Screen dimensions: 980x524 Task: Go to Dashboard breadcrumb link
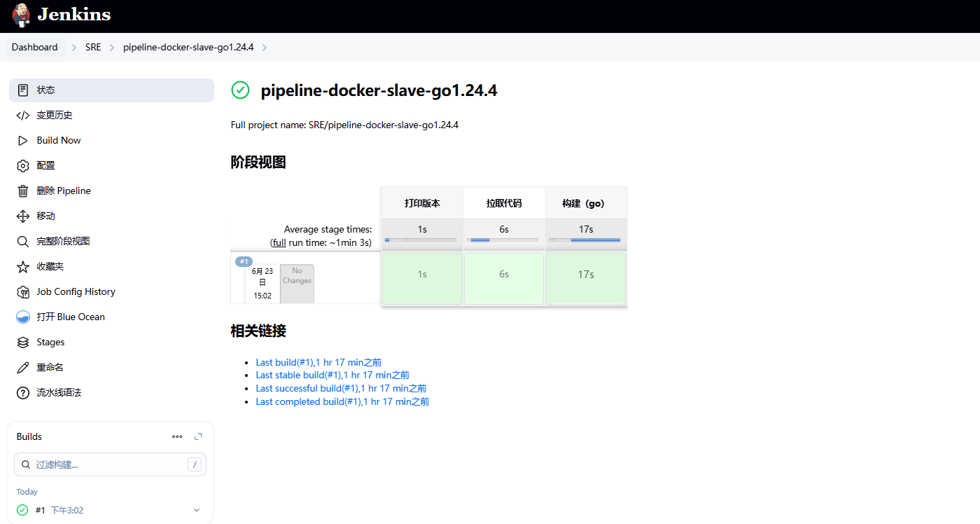[x=35, y=48]
